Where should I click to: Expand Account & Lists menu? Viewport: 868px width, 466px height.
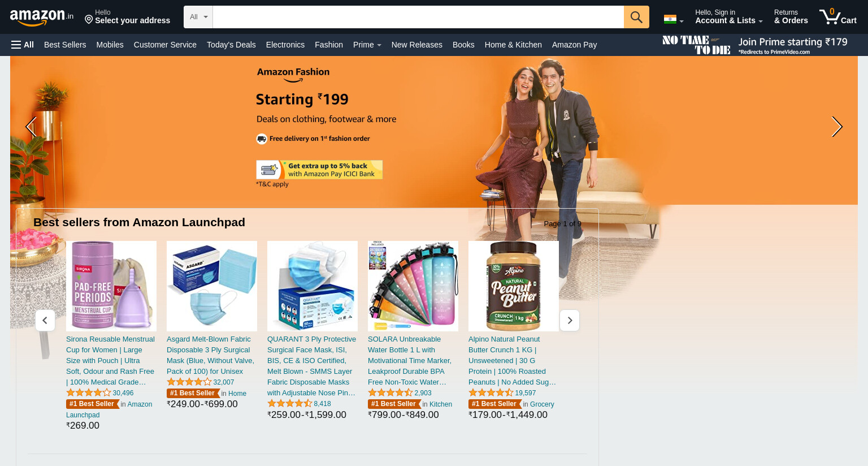728,17
